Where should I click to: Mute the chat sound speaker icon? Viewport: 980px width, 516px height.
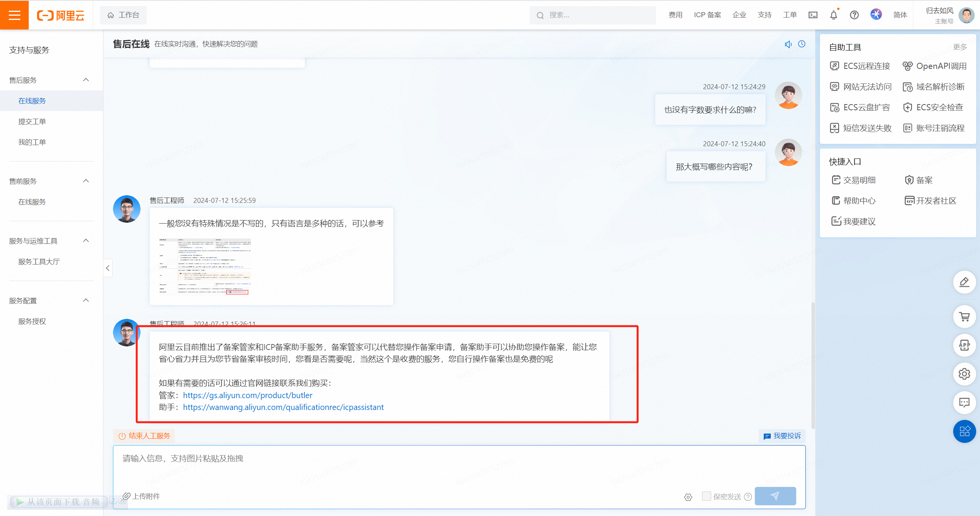[x=788, y=44]
